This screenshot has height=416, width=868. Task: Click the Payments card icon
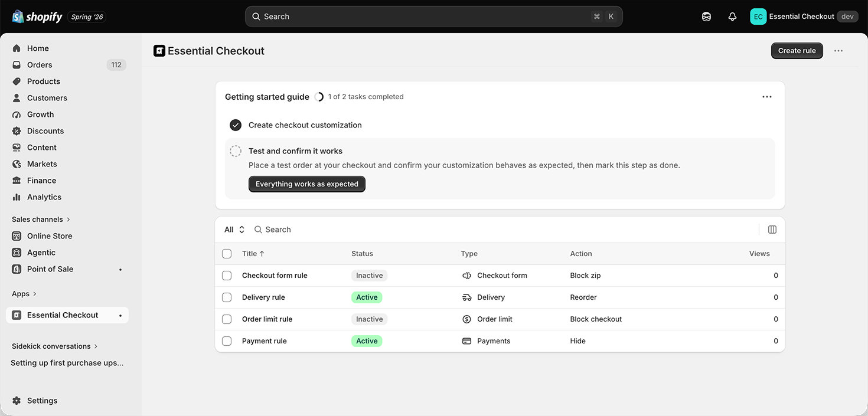coord(466,341)
